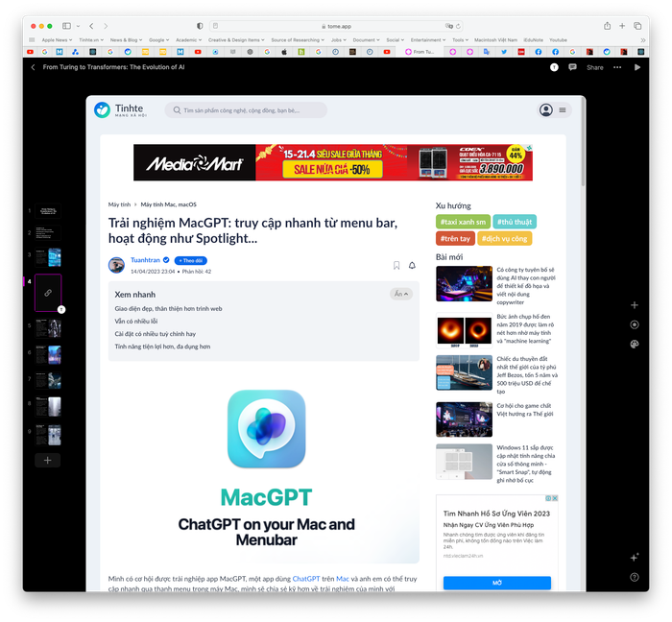The image size is (672, 622).
Task: Go back using Tome's left chevron
Action: (33, 67)
